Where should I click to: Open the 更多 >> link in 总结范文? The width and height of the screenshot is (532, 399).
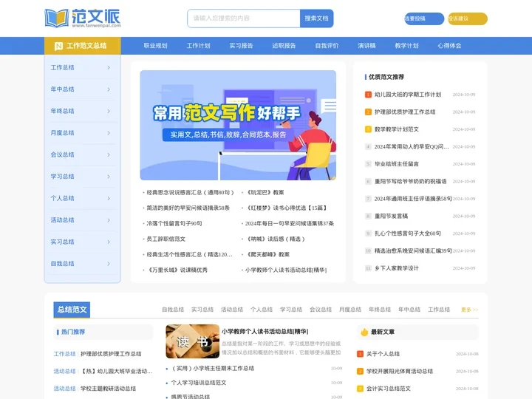click(469, 310)
